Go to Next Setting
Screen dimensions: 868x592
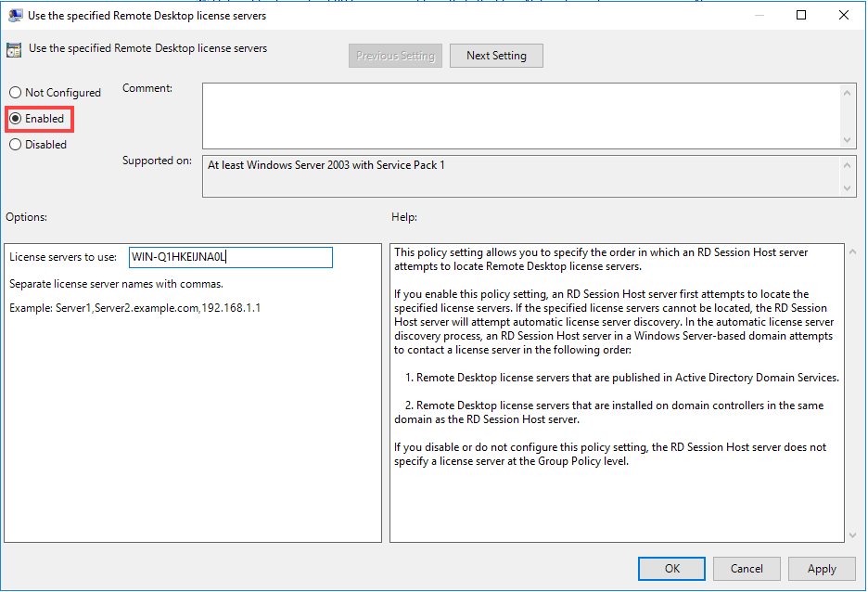coord(496,56)
